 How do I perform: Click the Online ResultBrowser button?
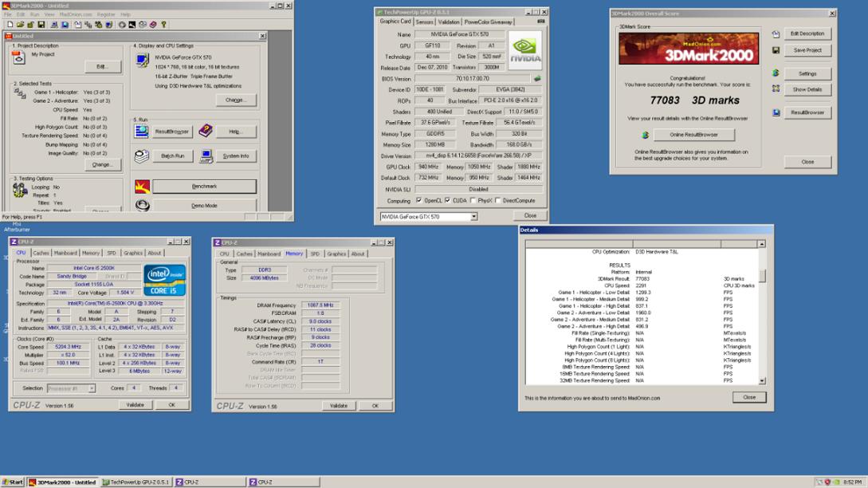click(693, 135)
